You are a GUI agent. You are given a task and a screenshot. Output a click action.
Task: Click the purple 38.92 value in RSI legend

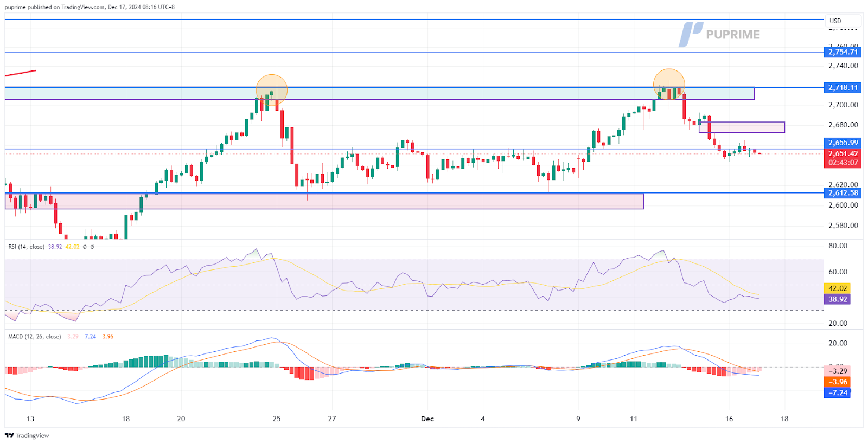(x=55, y=247)
